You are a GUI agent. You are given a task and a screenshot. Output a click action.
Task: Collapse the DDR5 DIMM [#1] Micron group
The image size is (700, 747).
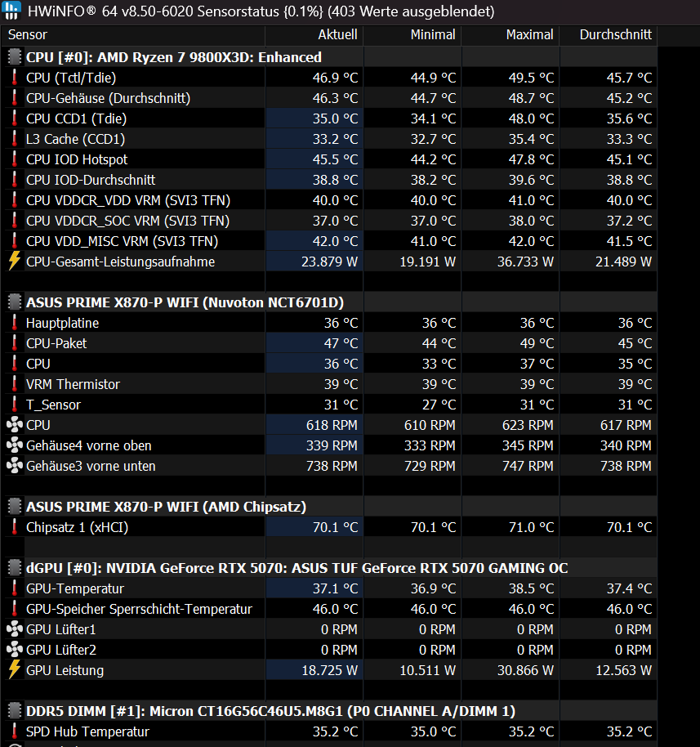tap(15, 711)
